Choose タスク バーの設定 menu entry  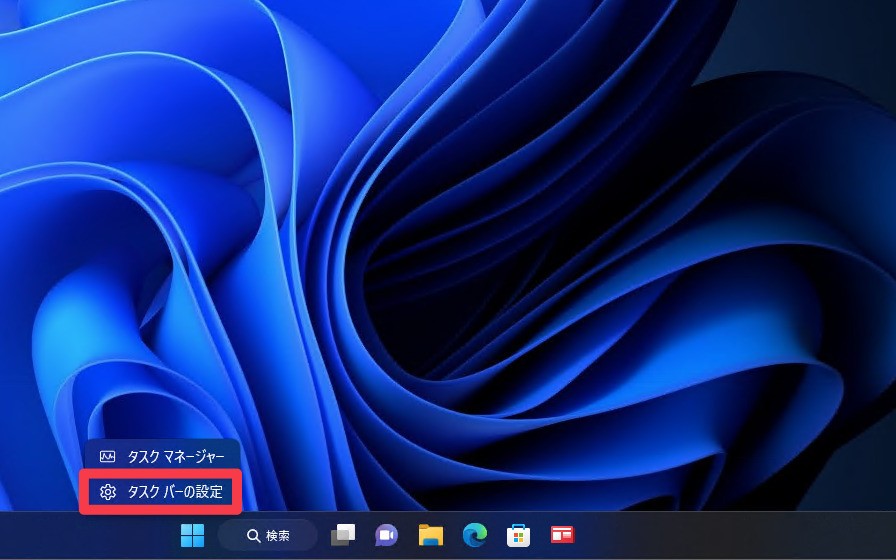click(x=162, y=492)
